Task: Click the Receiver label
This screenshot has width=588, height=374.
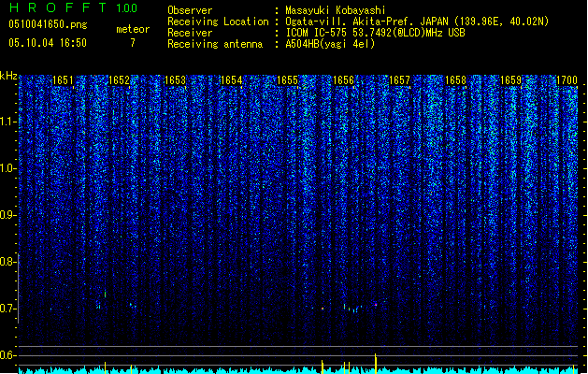Action: (190, 33)
